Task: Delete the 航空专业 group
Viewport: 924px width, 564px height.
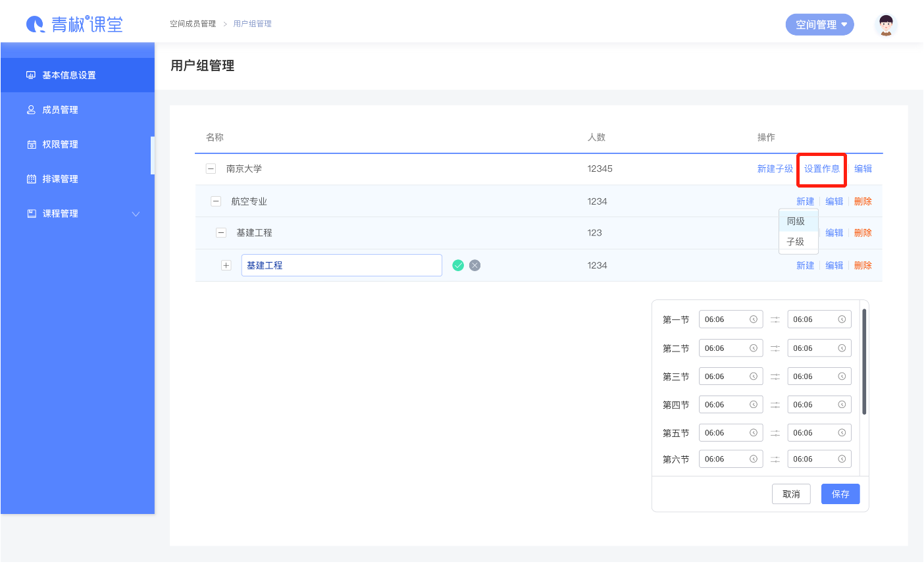Action: point(863,201)
